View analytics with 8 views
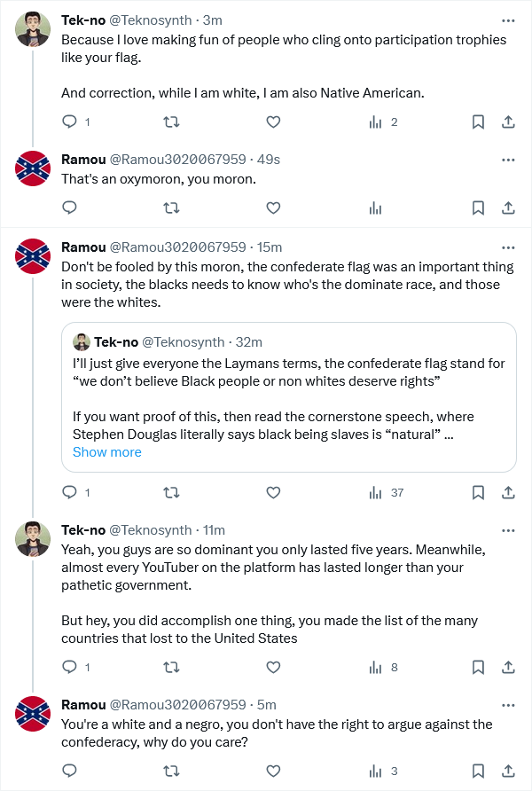The image size is (532, 791). pos(384,668)
